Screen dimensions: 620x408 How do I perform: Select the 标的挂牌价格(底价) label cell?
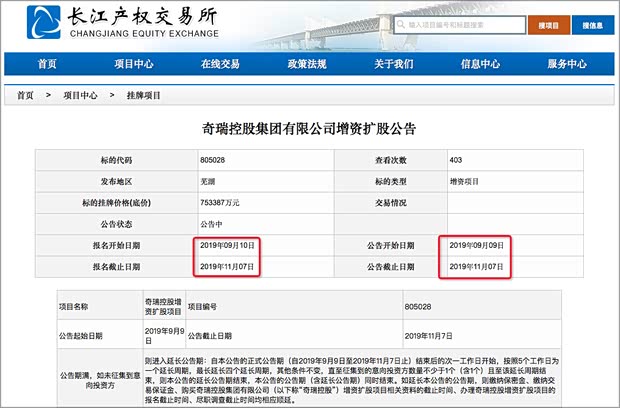[117, 203]
